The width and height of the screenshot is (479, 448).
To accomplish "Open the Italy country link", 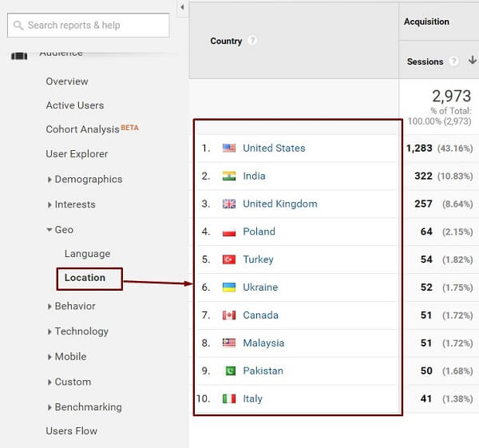I will pos(252,398).
